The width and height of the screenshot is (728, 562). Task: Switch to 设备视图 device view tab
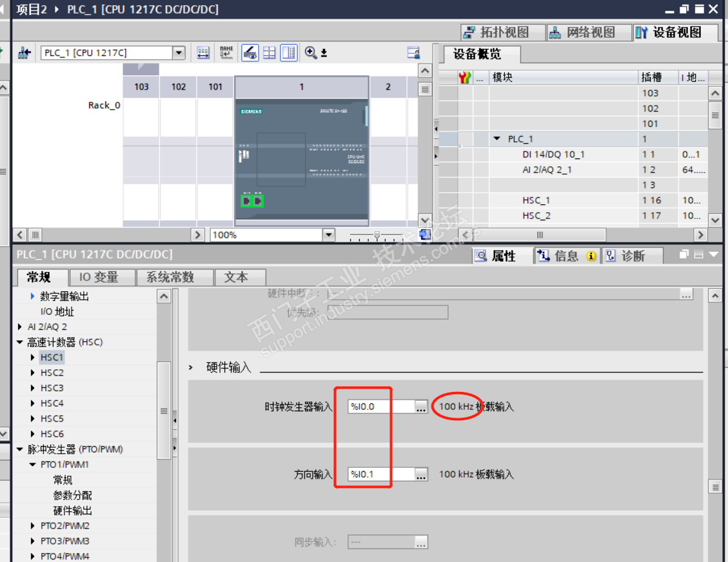675,32
